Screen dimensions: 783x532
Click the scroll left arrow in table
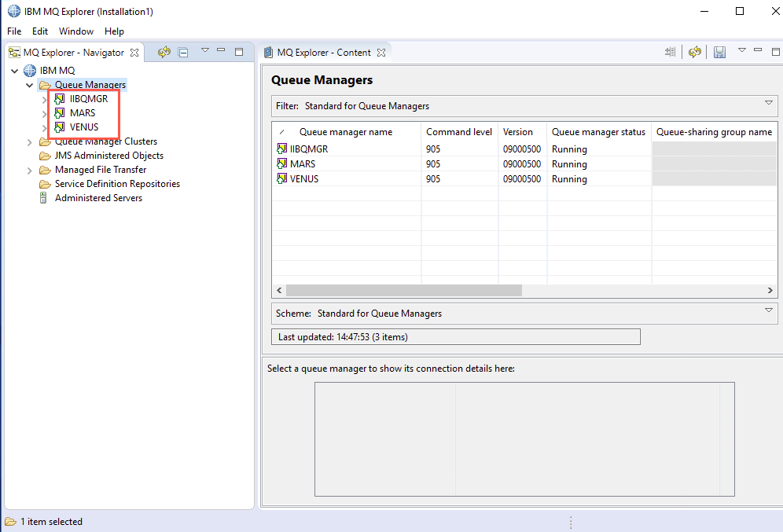pyautogui.click(x=279, y=290)
